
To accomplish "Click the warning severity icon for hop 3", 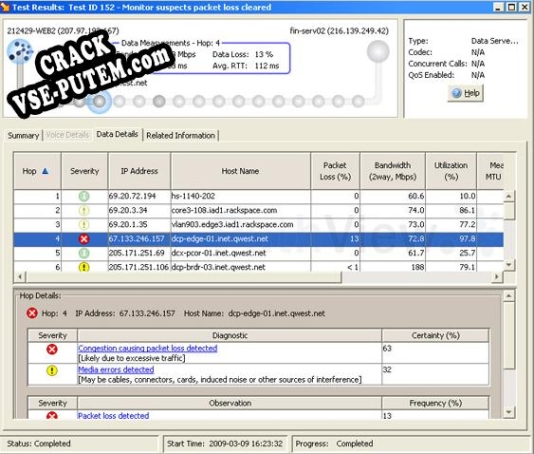I will (84, 225).
